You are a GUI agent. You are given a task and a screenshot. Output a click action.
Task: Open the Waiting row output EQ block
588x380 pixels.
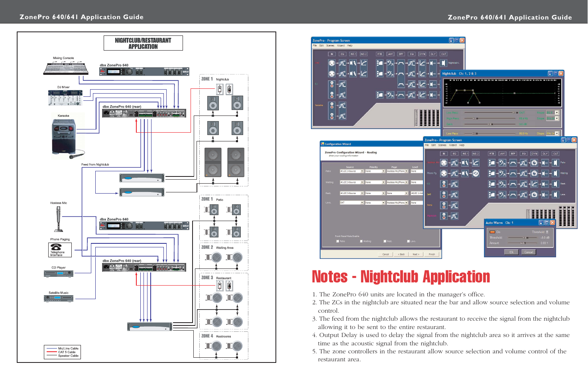click(x=523, y=173)
